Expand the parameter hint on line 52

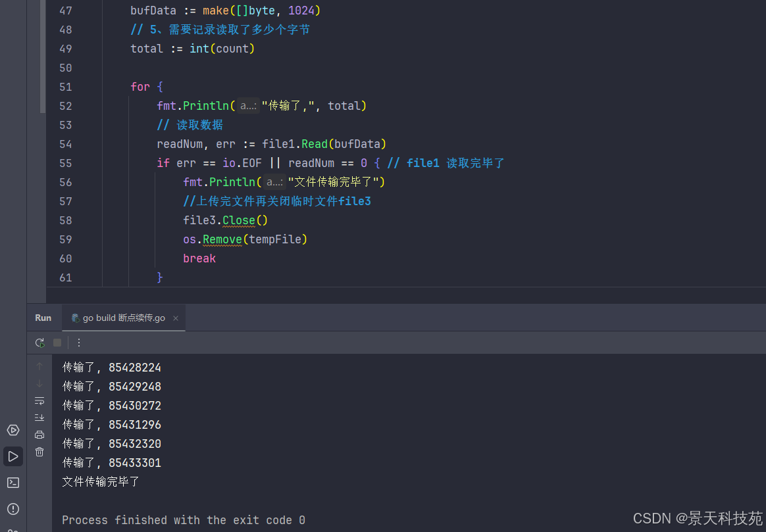248,106
